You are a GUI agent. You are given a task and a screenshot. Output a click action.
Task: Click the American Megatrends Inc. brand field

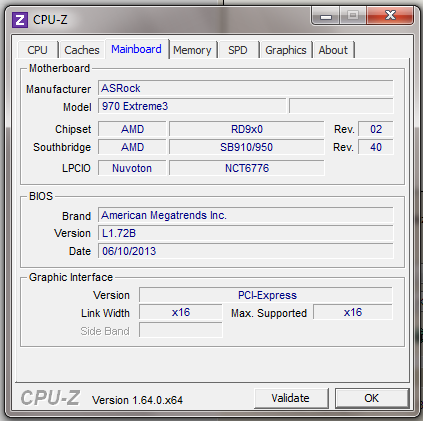pyautogui.click(x=246, y=215)
